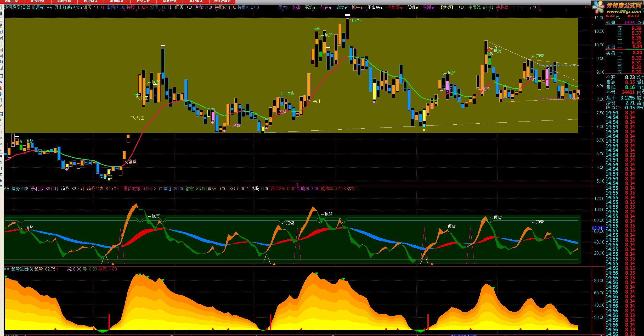Click the 现量 value 1474

[x=630, y=23]
